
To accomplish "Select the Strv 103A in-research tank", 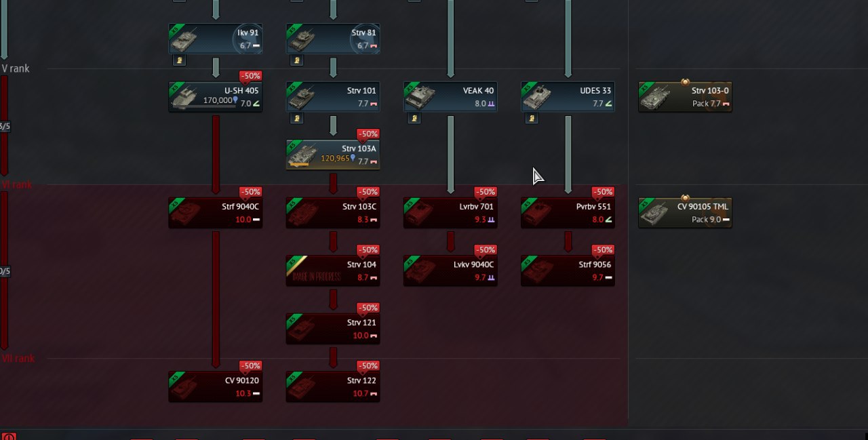I will (333, 155).
